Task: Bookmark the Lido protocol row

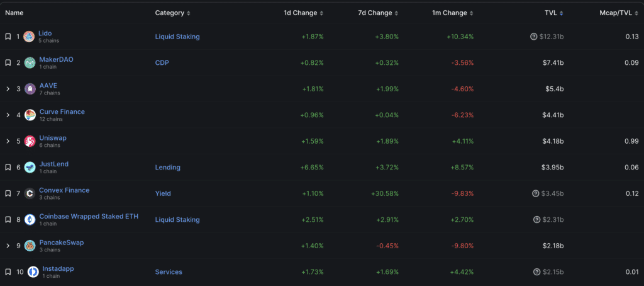Action: pos(8,37)
